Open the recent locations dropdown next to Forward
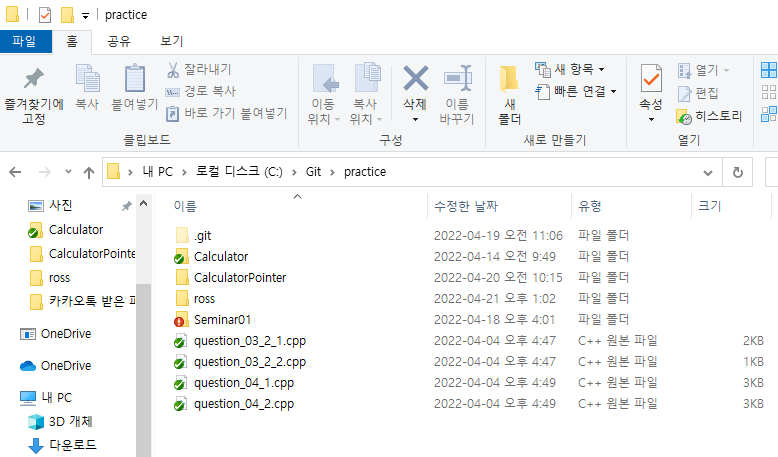This screenshot has width=778, height=457. pyautogui.click(x=68, y=172)
